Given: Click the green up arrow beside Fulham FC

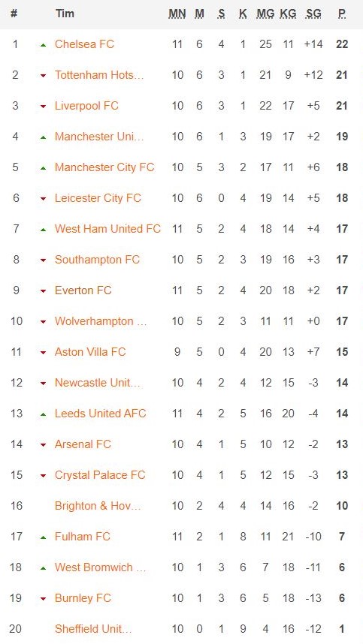Looking at the screenshot, I should pos(43,537).
